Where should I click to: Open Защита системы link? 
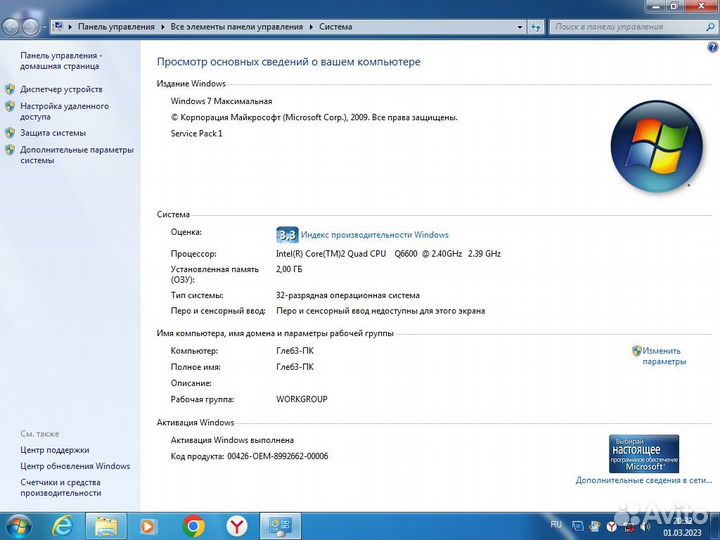click(x=53, y=133)
